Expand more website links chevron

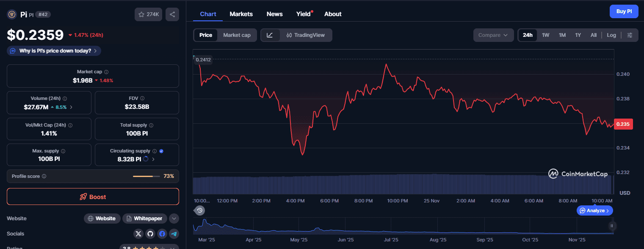(174, 219)
